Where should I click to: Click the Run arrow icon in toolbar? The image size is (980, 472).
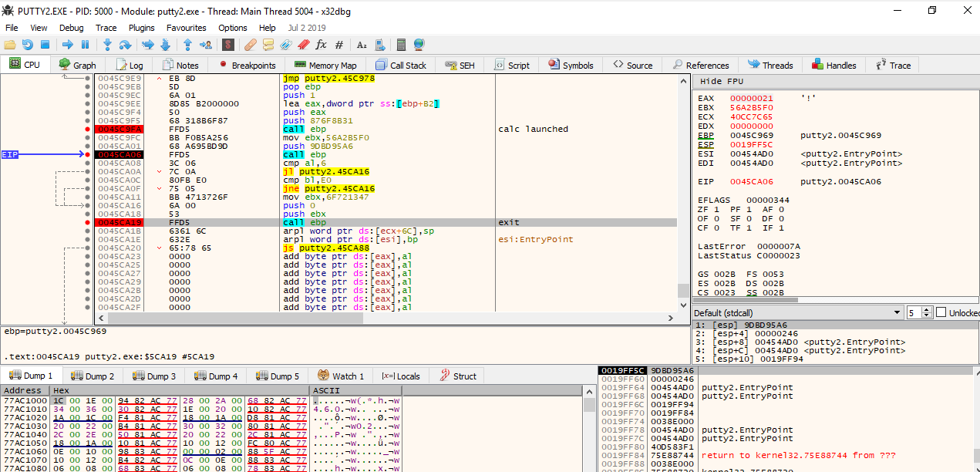click(x=66, y=45)
